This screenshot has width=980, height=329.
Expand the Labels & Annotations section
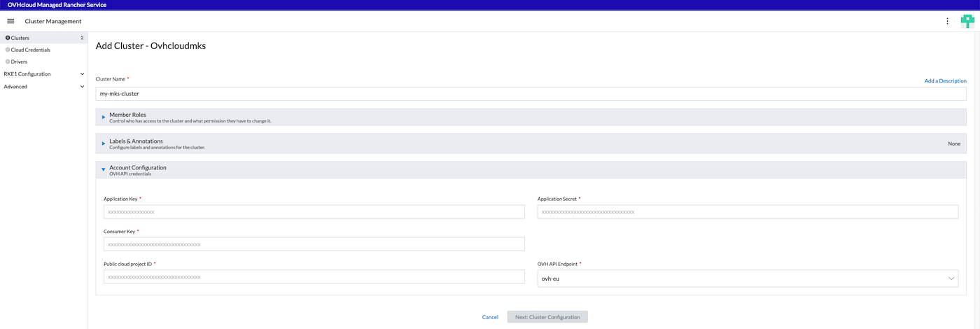click(x=104, y=143)
